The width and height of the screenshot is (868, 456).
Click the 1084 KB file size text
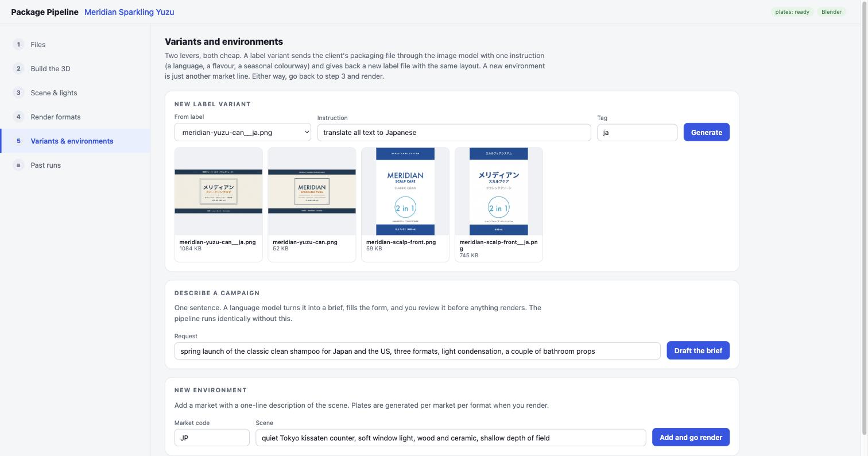tap(190, 249)
